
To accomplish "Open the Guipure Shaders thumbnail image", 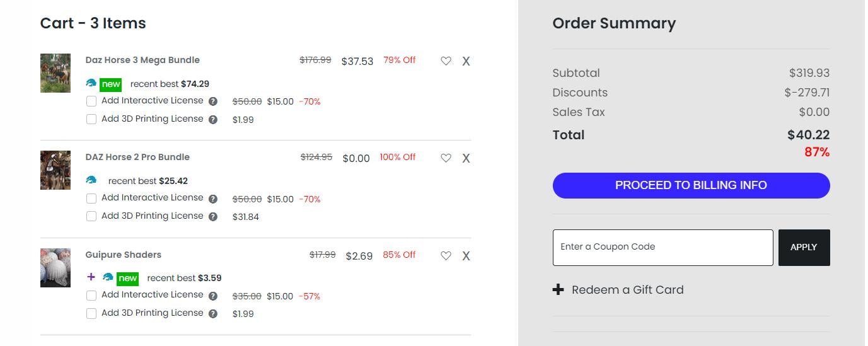I will [x=55, y=268].
